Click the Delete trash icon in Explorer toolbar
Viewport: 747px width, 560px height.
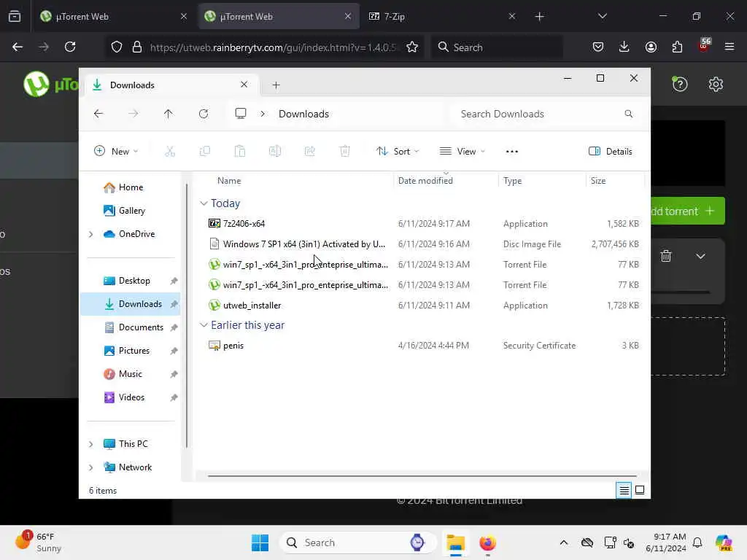point(345,152)
